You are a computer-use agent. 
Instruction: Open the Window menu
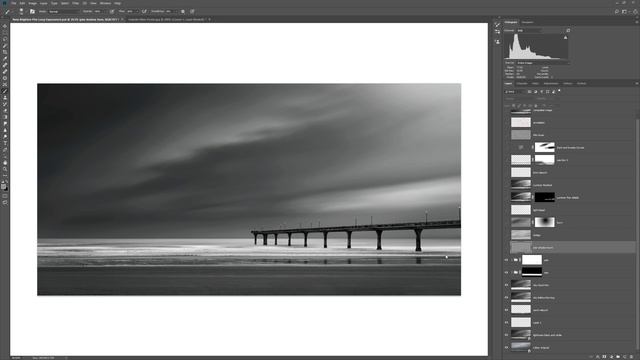pos(105,3)
